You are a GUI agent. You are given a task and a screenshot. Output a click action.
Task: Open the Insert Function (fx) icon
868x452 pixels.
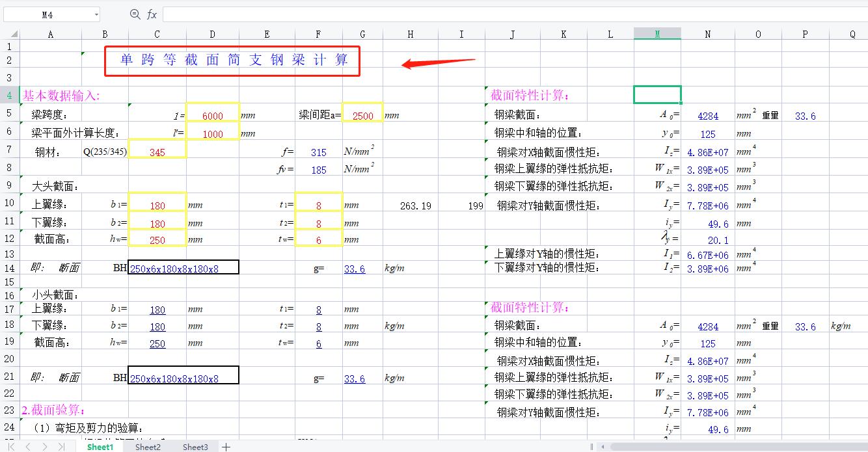[x=151, y=13]
